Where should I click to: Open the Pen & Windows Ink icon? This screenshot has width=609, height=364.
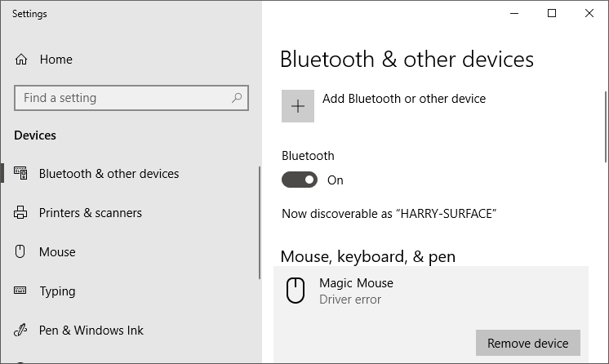click(20, 330)
